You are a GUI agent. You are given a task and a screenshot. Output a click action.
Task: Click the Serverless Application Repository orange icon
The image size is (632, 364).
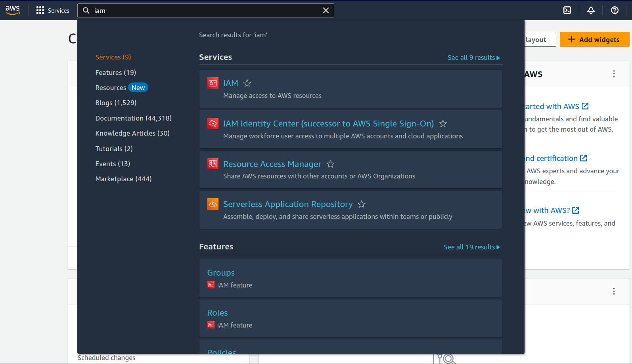[x=213, y=204]
